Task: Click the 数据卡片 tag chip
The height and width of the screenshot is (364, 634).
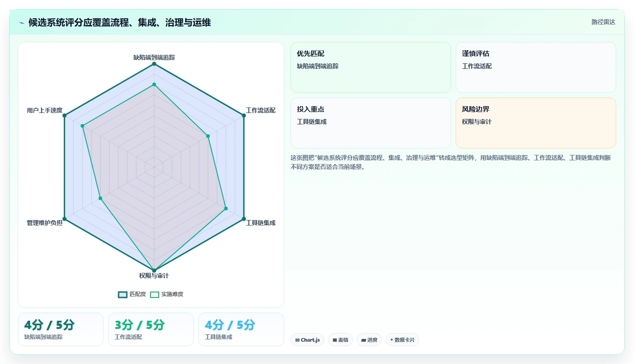Action: click(x=402, y=340)
